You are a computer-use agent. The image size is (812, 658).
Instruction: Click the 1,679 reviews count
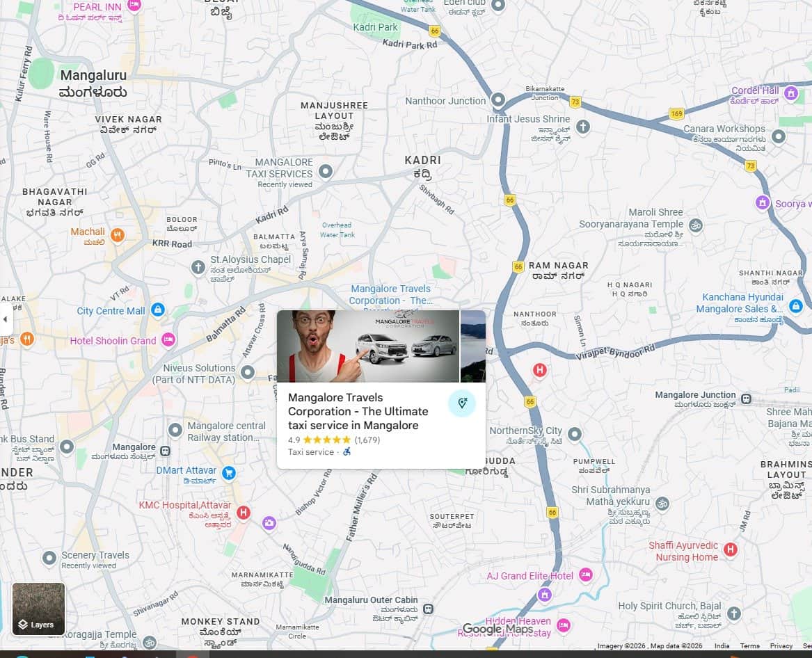coord(367,440)
